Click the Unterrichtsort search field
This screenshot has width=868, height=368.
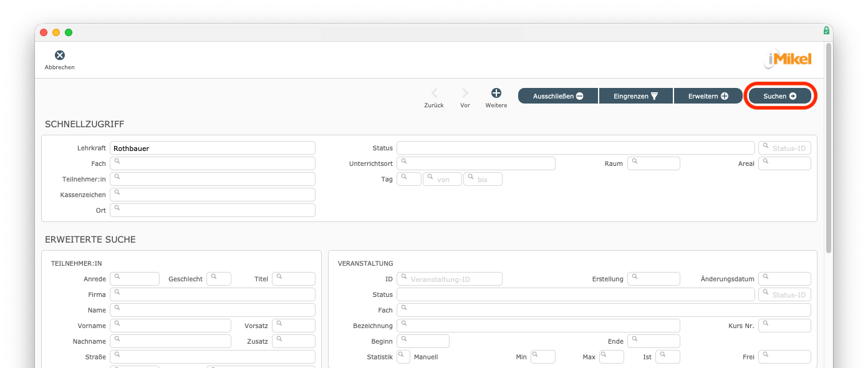(x=476, y=163)
